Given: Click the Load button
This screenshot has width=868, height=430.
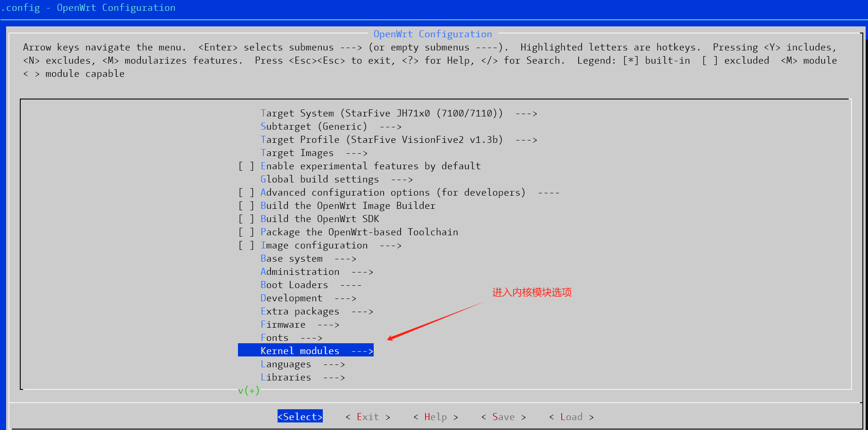Looking at the screenshot, I should [572, 417].
